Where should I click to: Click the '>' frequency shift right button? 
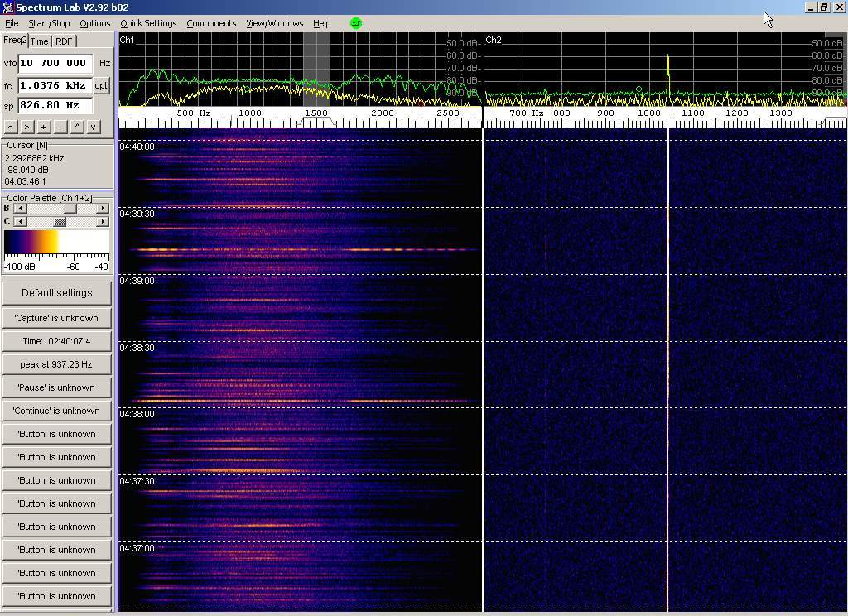click(27, 127)
